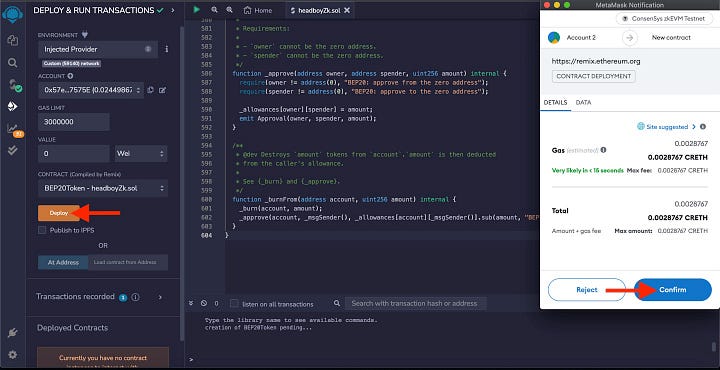
Task: Click the CONTRACT DEPLOYMENT label button
Action: [594, 76]
